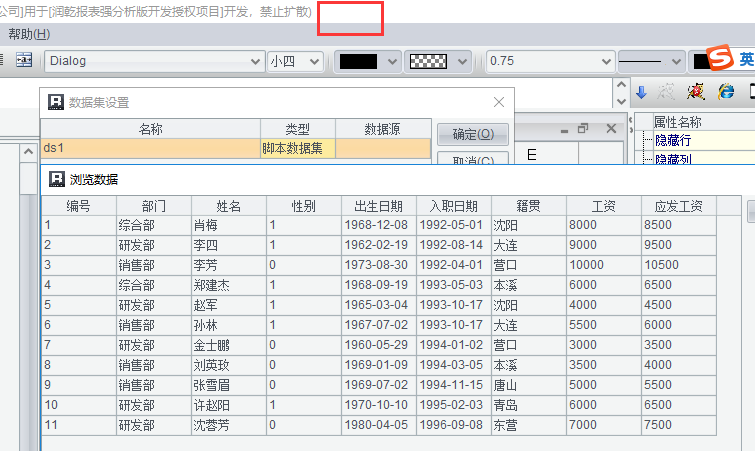Click the 东营 hometown cell

coord(529,425)
